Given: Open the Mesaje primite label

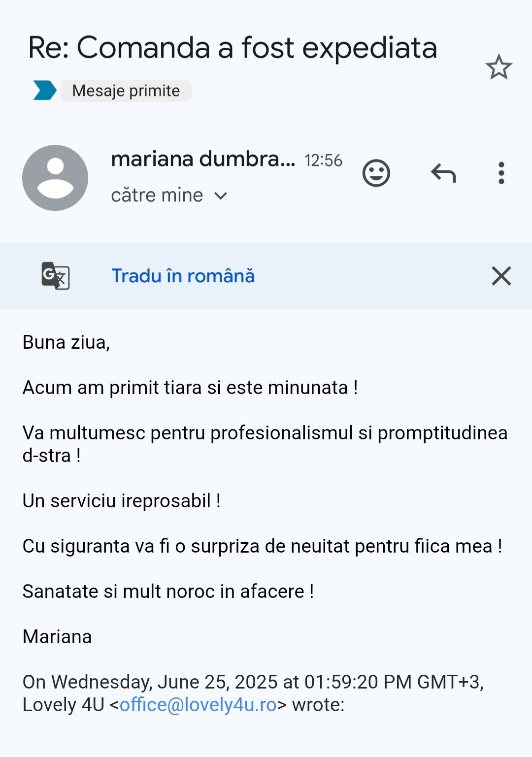Looking at the screenshot, I should pos(126,91).
